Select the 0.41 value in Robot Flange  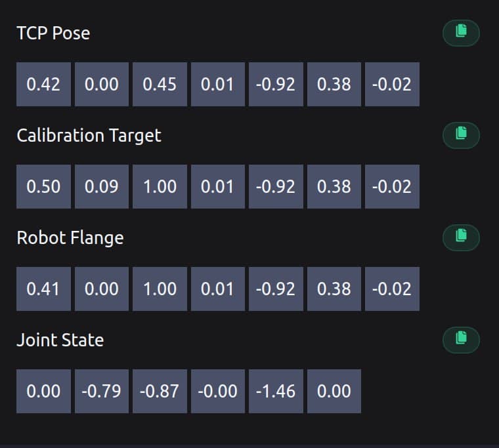click(x=43, y=289)
